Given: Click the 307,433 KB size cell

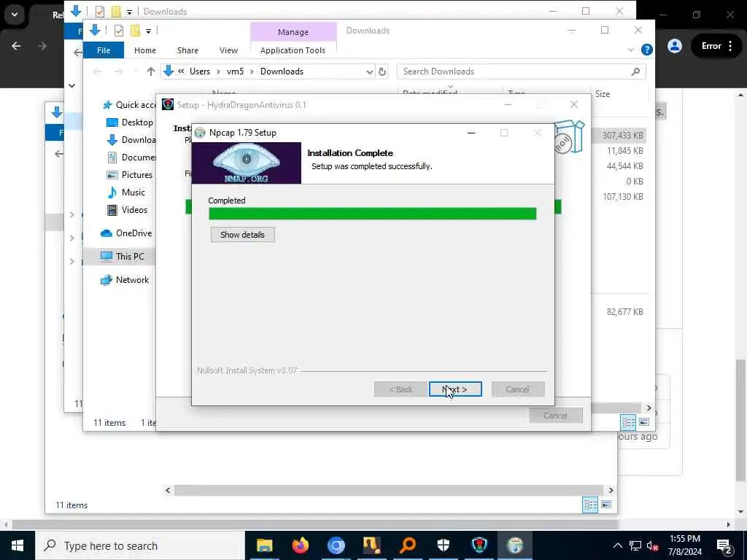Looking at the screenshot, I should (622, 135).
